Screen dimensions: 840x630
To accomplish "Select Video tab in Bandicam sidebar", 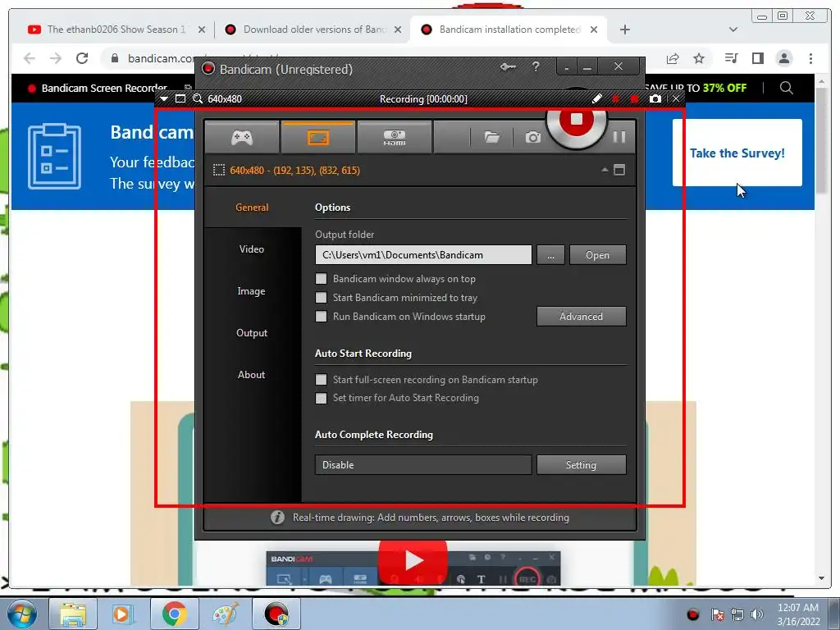I will click(252, 249).
